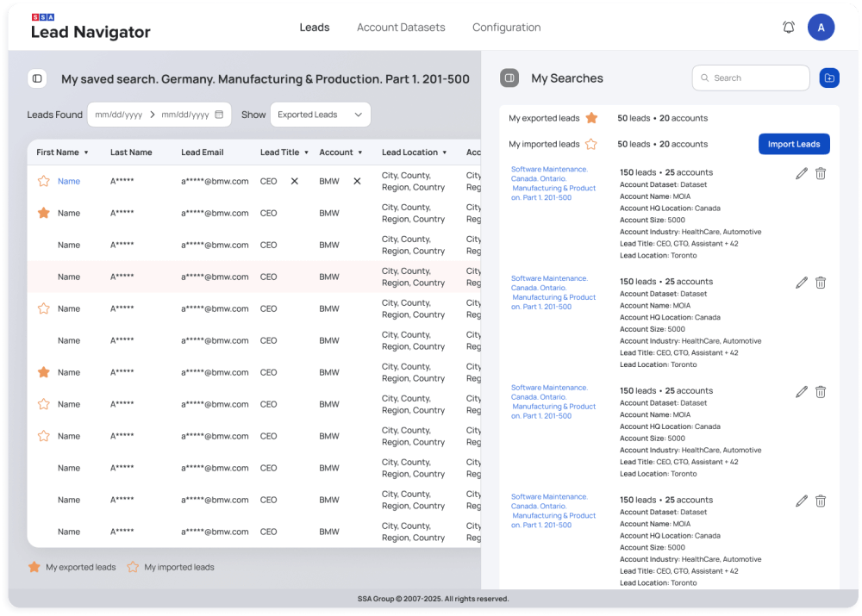The width and height of the screenshot is (862, 616).
Task: Delete the first saved search card
Action: (821, 174)
